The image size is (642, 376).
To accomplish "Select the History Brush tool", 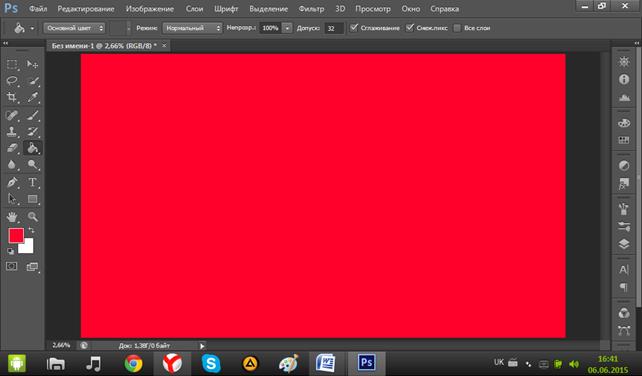I will 32,131.
